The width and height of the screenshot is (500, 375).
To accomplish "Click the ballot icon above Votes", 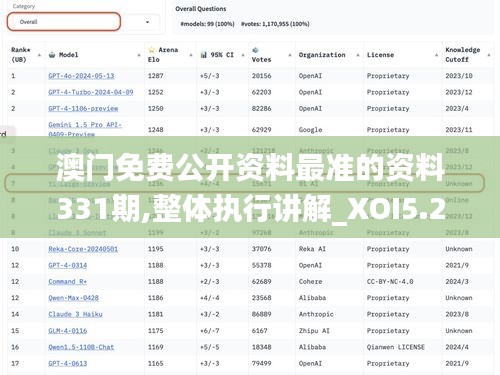I will 255,50.
